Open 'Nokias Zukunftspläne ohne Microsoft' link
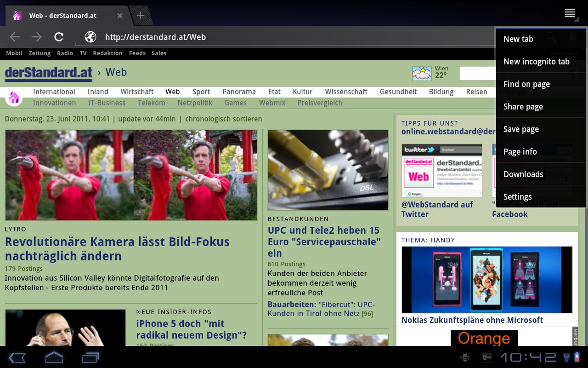The image size is (588, 368). (472, 320)
